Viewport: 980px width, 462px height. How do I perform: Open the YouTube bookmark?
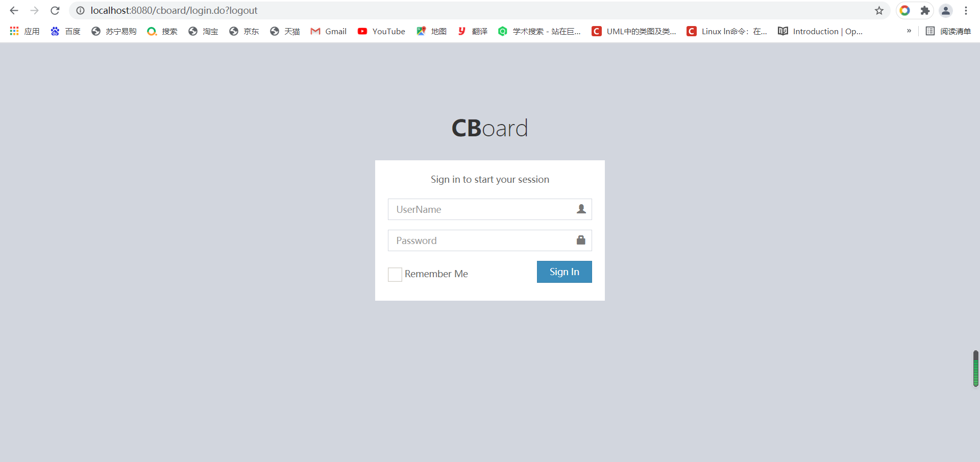tap(381, 31)
